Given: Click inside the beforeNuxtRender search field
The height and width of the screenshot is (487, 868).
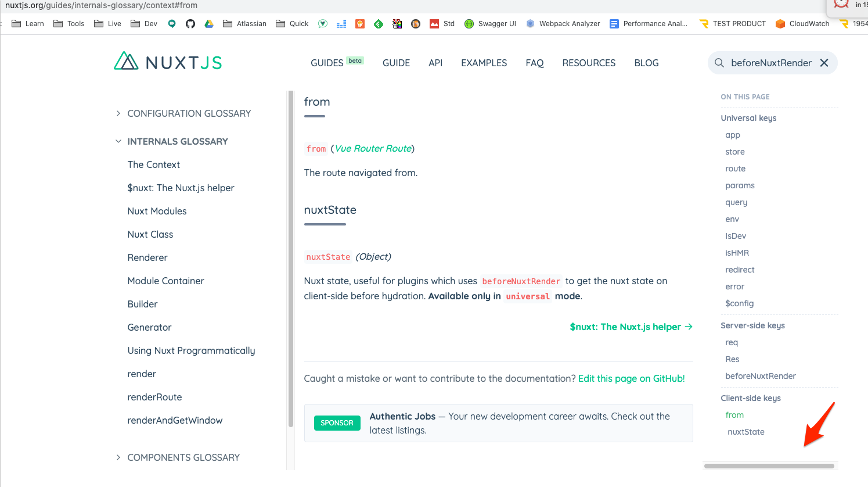Looking at the screenshot, I should 772,63.
